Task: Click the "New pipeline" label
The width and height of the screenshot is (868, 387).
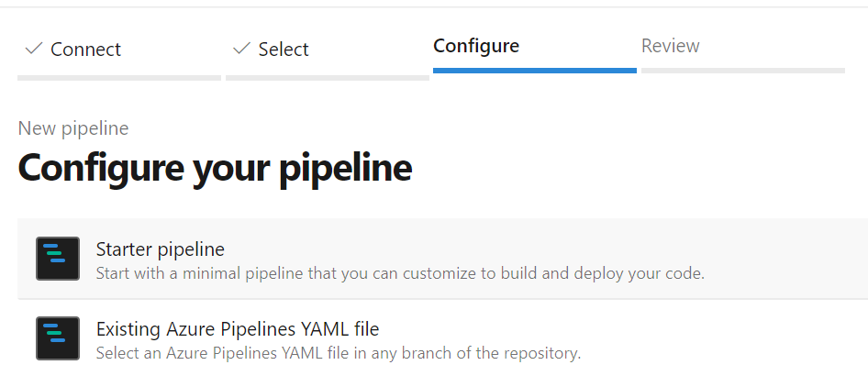Action: click(x=73, y=128)
